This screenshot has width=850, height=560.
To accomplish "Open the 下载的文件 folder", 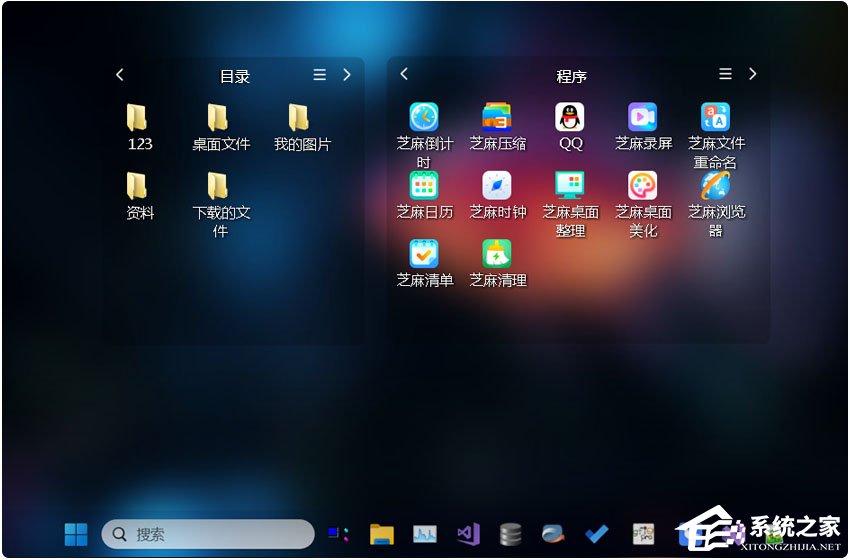I will (x=220, y=205).
